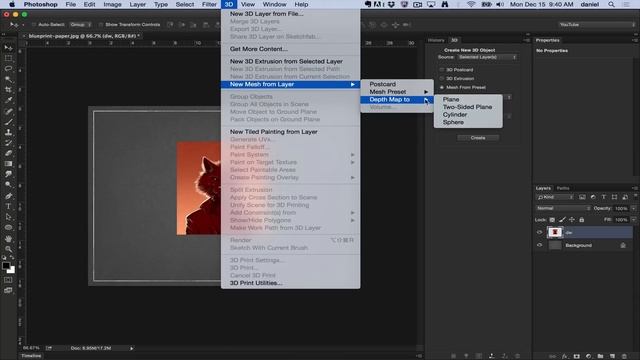Select the Hand tool
This screenshot has height=360, width=640.
(x=8, y=238)
